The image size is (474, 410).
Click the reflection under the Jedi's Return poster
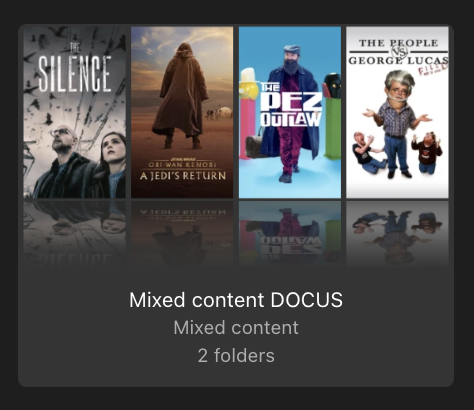click(182, 233)
